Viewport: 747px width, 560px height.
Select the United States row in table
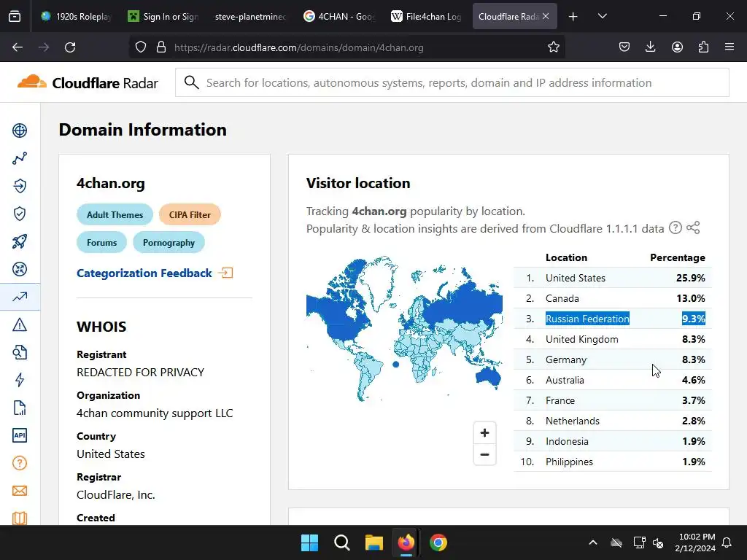[613, 278]
